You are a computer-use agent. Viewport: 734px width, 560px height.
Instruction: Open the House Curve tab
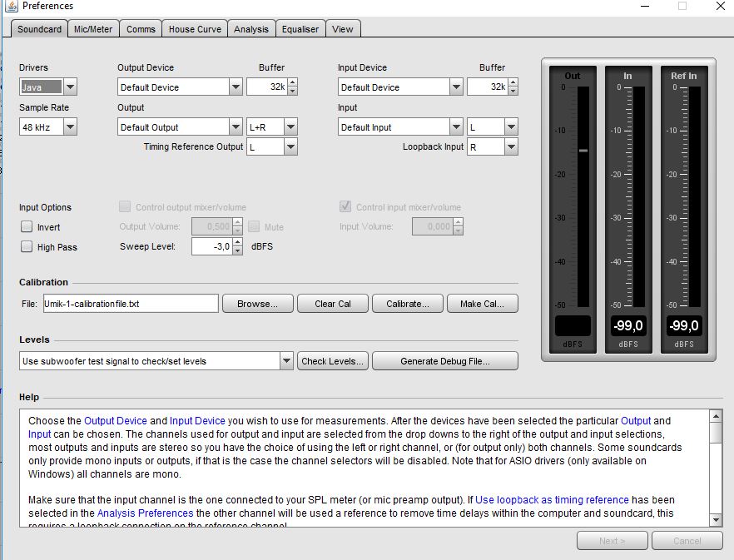195,29
